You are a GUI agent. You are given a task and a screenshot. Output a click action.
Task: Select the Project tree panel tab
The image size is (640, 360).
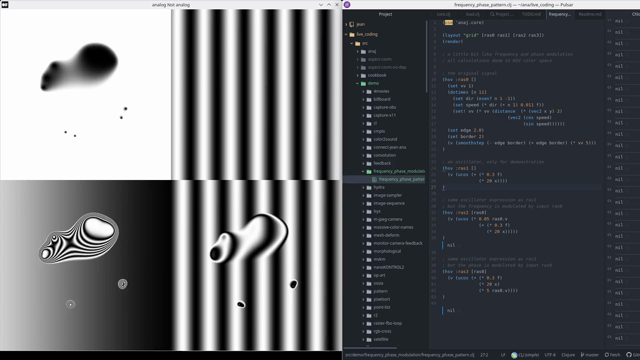tap(385, 14)
